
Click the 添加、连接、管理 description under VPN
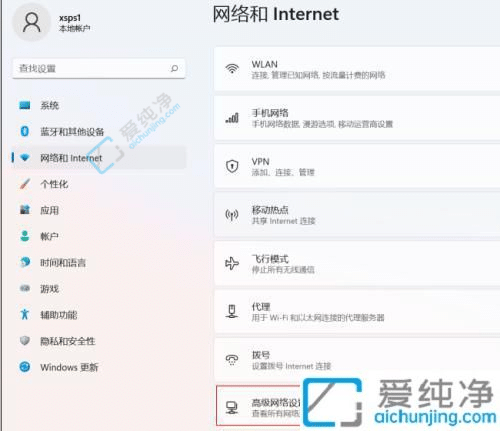283,172
